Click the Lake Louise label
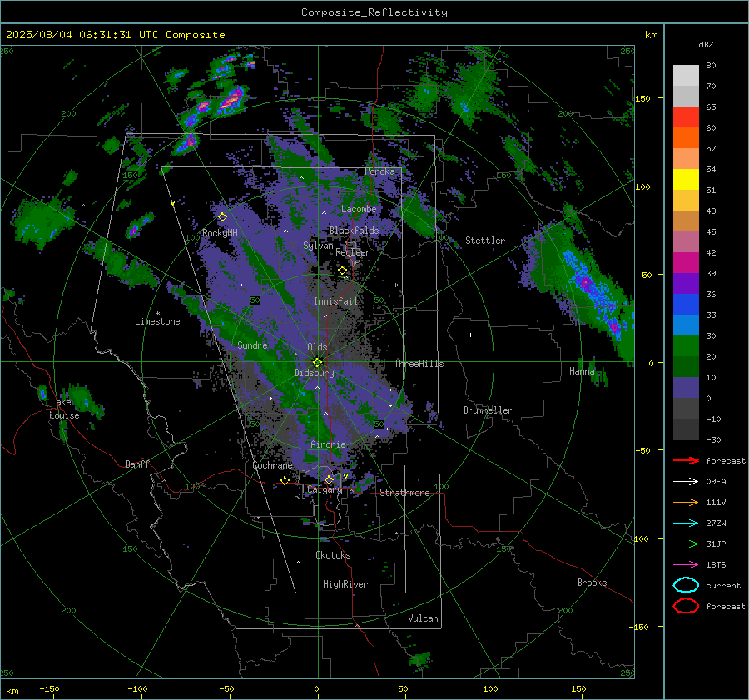The height and width of the screenshot is (700, 749). tap(64, 409)
